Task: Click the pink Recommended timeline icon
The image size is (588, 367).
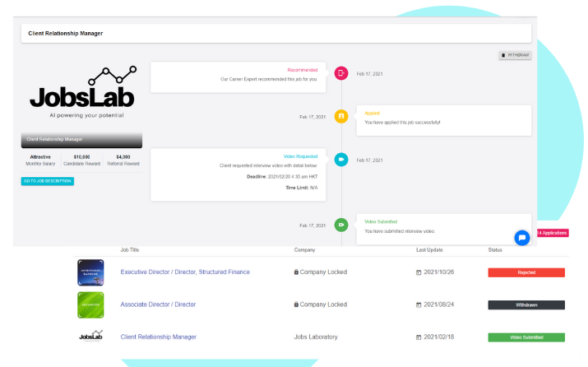Action: (x=341, y=73)
